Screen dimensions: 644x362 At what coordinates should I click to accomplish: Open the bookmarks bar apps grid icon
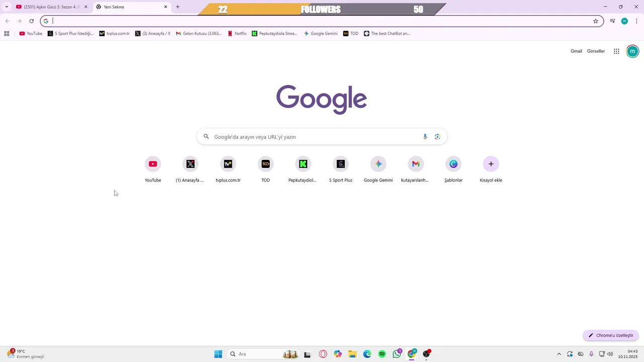(7, 34)
